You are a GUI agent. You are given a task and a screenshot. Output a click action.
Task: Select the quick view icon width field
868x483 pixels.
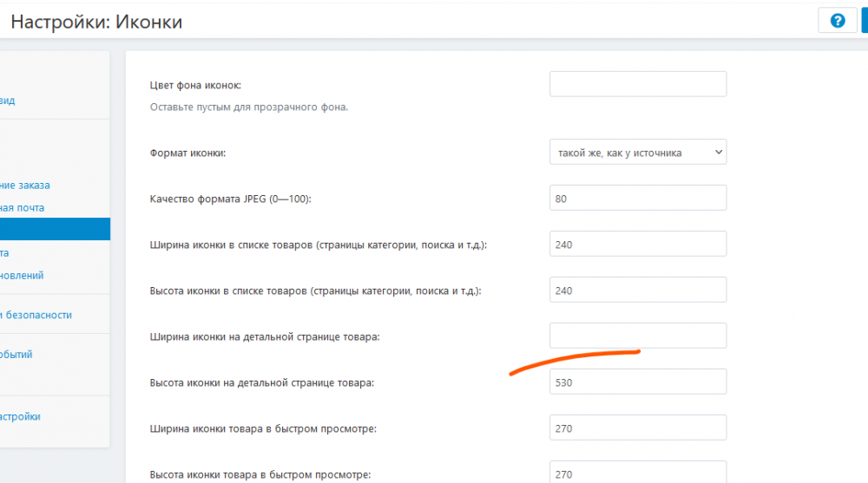(x=638, y=428)
